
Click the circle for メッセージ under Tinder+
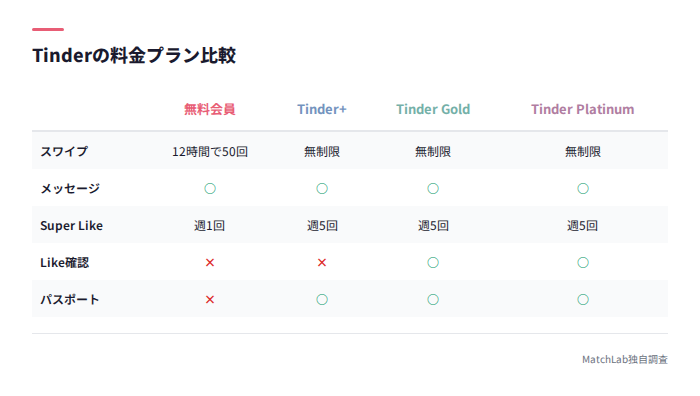point(322,188)
